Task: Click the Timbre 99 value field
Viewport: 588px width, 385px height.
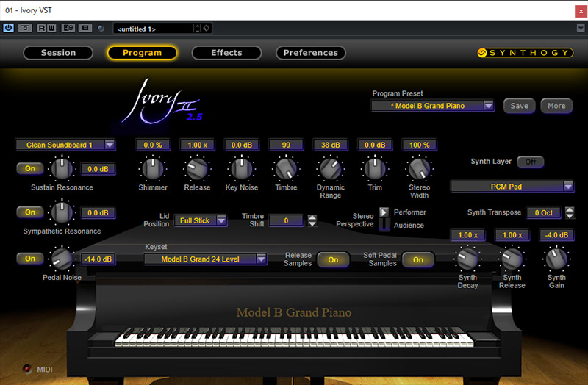Action: tap(286, 145)
